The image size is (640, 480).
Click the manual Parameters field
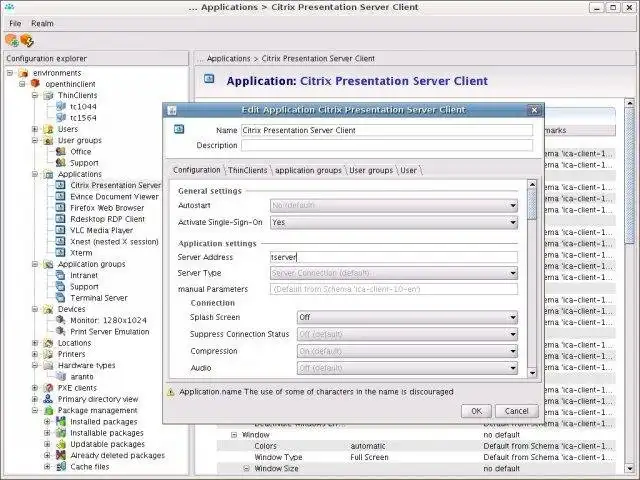click(x=394, y=289)
